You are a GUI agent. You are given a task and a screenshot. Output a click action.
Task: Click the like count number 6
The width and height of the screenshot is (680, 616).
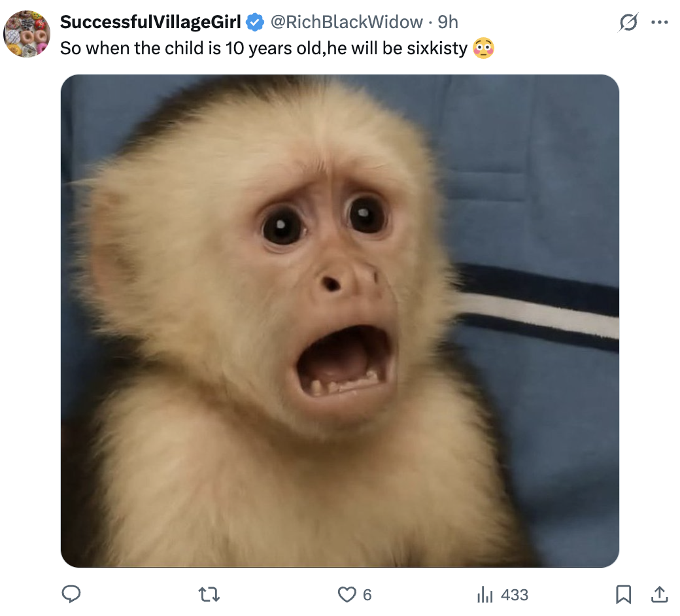pos(367,594)
